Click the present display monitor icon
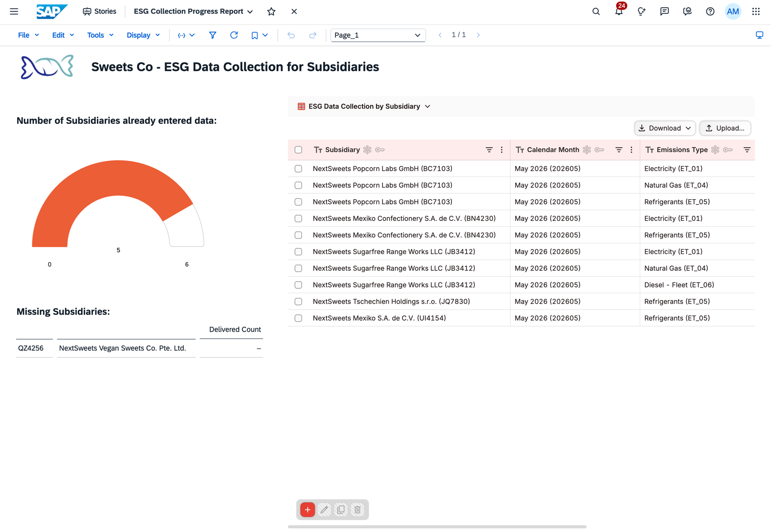The image size is (771, 532). [x=759, y=35]
